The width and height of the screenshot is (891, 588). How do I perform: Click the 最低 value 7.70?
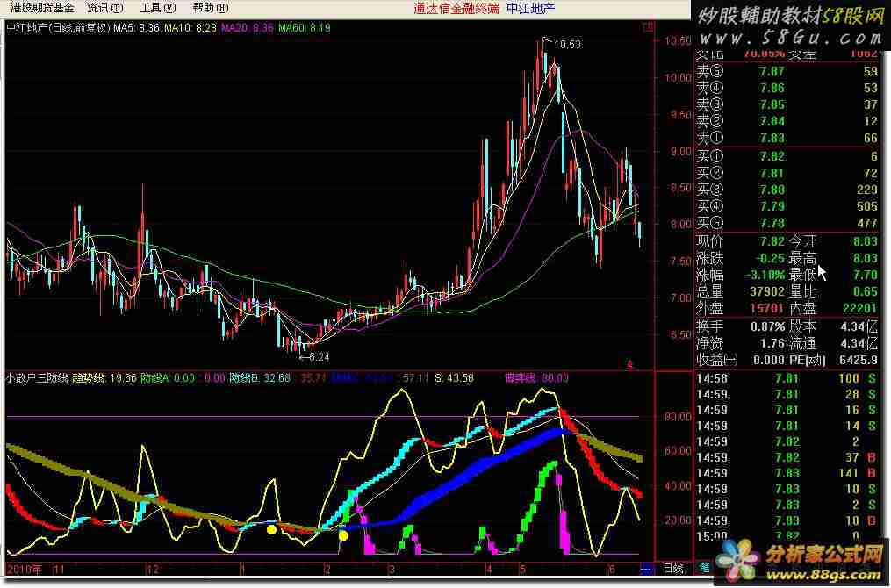pyautogui.click(x=865, y=275)
